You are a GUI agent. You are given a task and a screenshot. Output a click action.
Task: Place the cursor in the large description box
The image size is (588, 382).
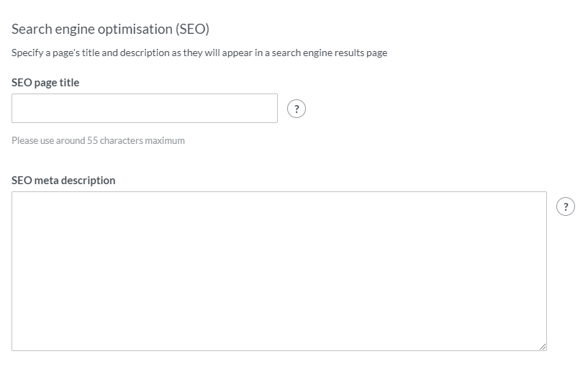tap(279, 271)
